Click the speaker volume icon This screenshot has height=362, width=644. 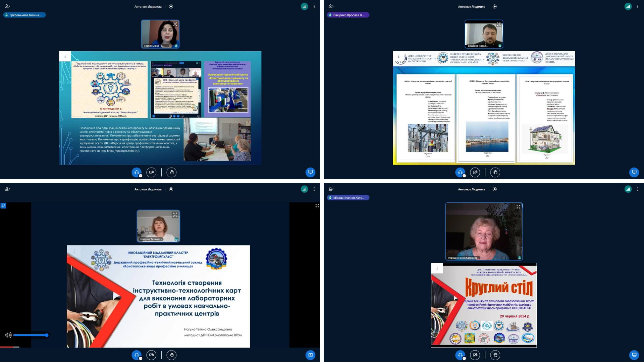(x=8, y=335)
